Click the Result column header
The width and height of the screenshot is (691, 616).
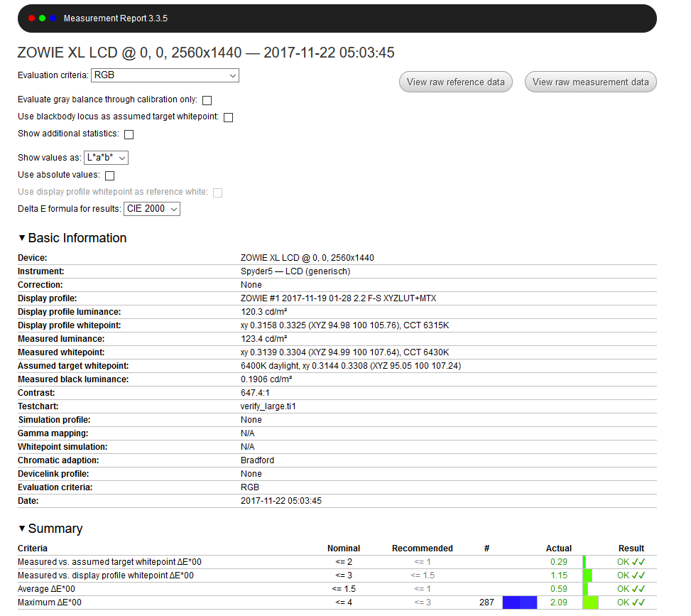pyautogui.click(x=631, y=548)
